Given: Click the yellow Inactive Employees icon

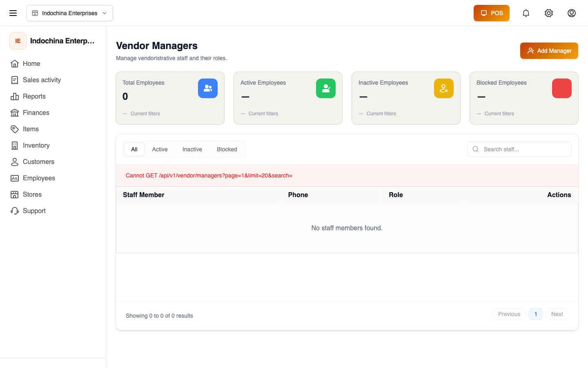Looking at the screenshot, I should tap(444, 88).
